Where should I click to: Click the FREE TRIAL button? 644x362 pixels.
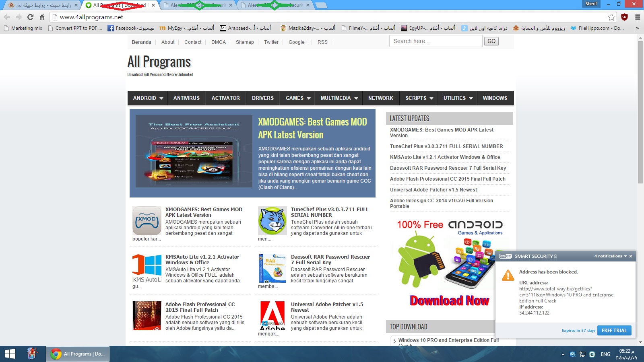(614, 330)
